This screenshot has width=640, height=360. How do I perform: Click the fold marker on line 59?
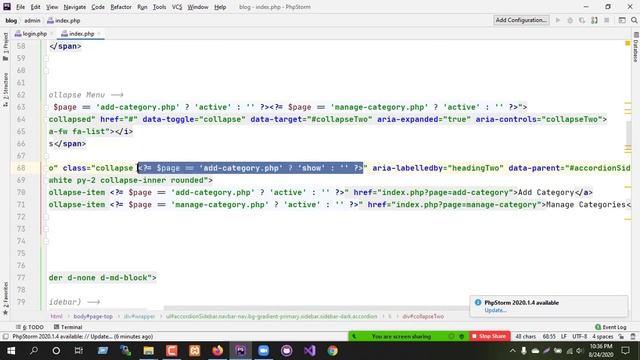(46, 58)
